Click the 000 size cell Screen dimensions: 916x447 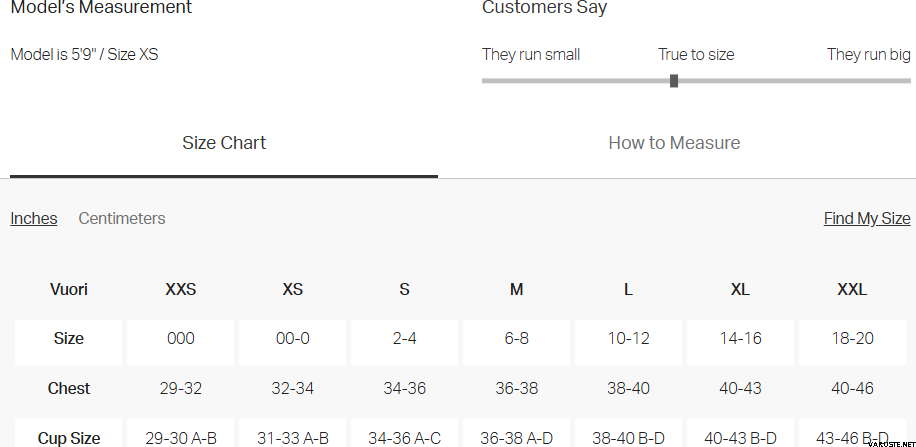coord(181,339)
